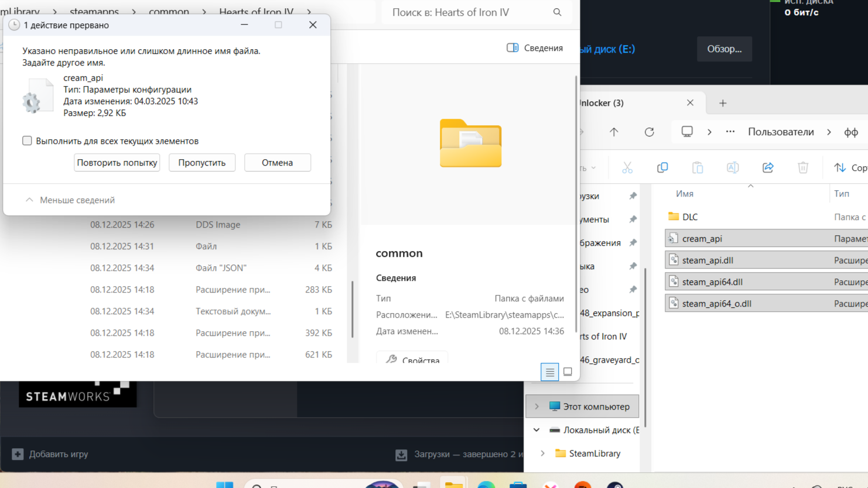The height and width of the screenshot is (488, 868).
Task: Expand chevron after 'steamapps' in address bar
Action: click(x=134, y=12)
